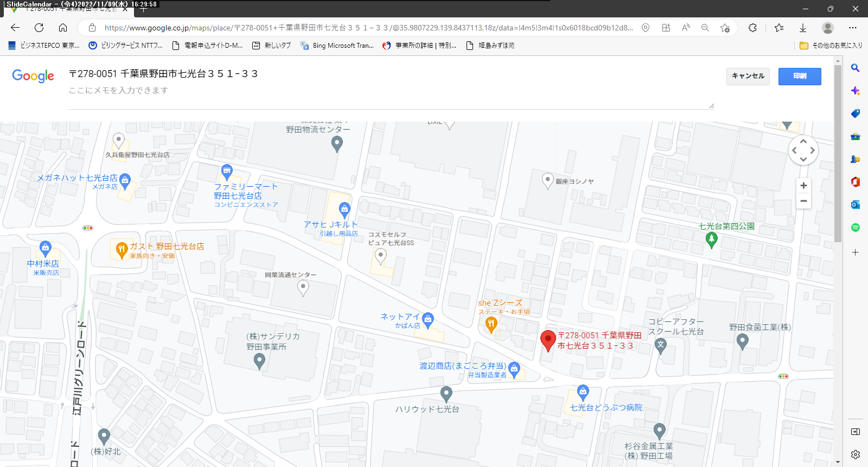Click the キャンセル button
The width and height of the screenshot is (868, 467).
coord(748,76)
